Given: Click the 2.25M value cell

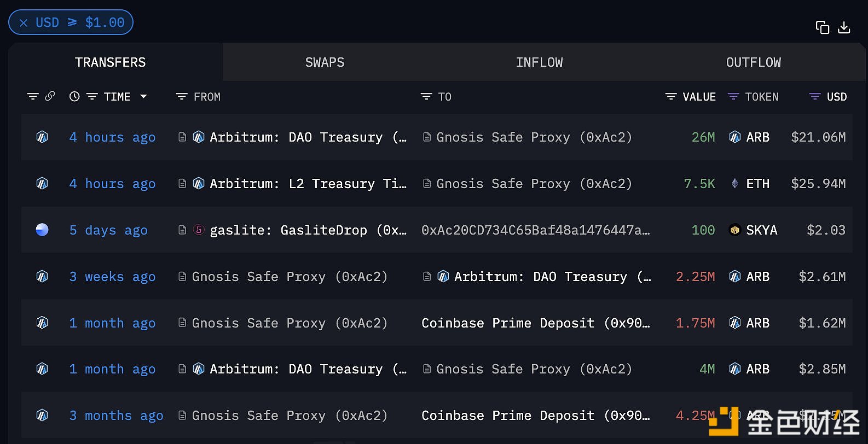Looking at the screenshot, I should coord(696,277).
